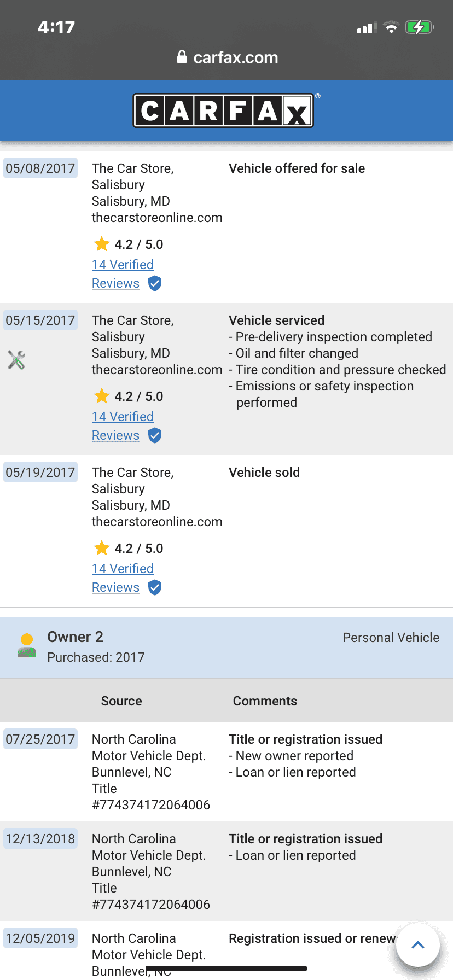This screenshot has height=980, width=453.
Task: Tap verified shield badge in 05/15/2017 entry
Action: coord(155,435)
